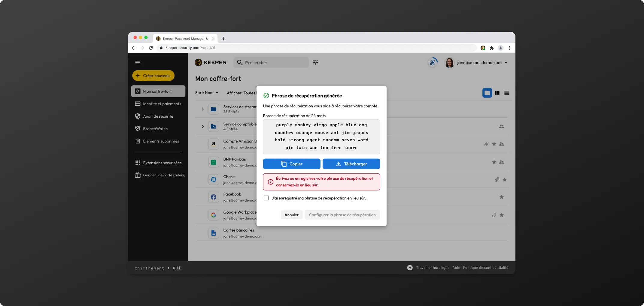Click the browser back arrow
The width and height of the screenshot is (644, 306).
click(134, 48)
